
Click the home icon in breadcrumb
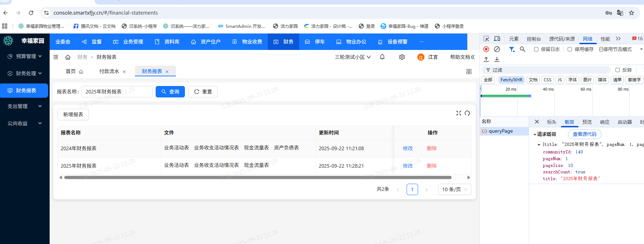point(68,57)
